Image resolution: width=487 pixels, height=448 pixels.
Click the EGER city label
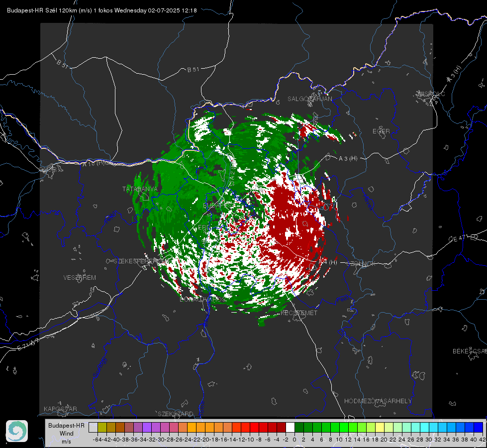(x=381, y=131)
